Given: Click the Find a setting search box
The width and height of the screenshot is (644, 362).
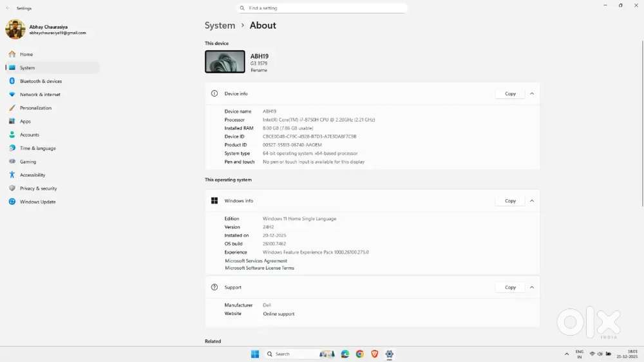Looking at the screenshot, I should click(x=322, y=8).
